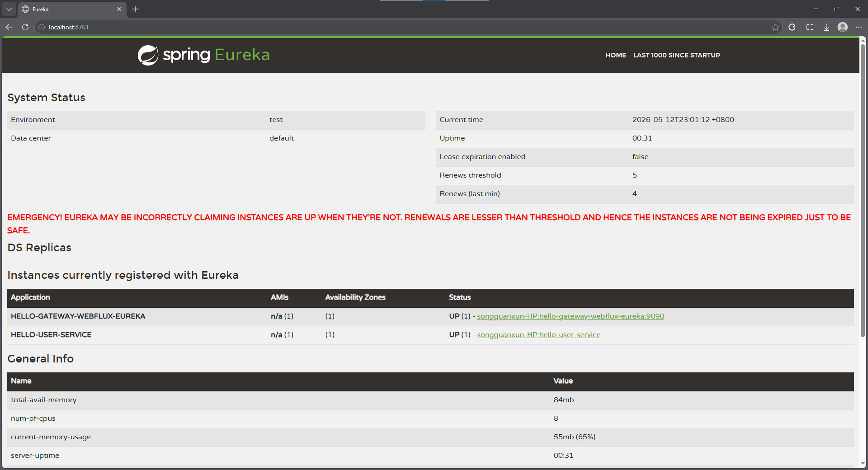Open the hello-user-service instance link
The image size is (868, 470).
pyautogui.click(x=539, y=335)
